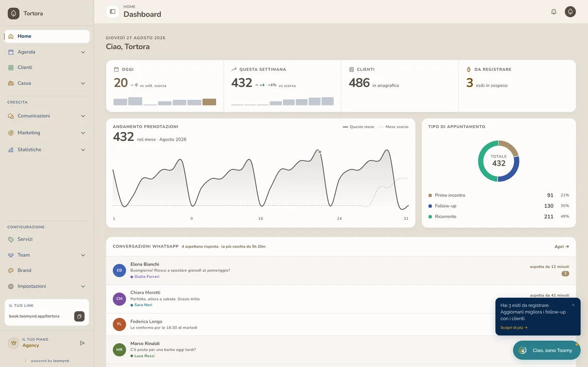
Task: Click the Brand palette icon
Action: [11, 270]
